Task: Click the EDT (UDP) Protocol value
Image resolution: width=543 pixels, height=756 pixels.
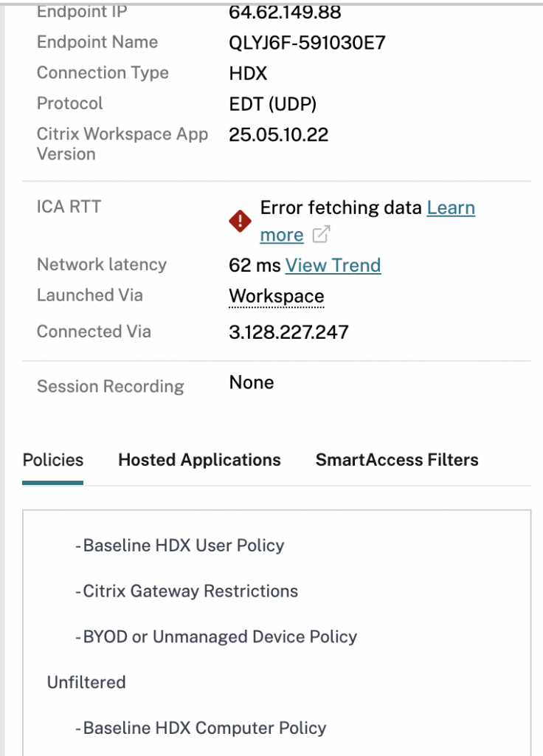Action: click(x=271, y=103)
